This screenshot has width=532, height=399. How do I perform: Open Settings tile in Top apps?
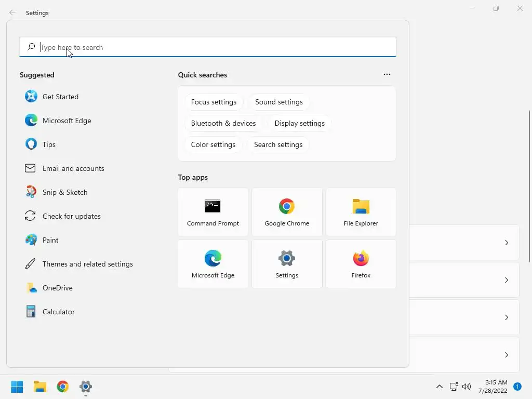click(287, 264)
